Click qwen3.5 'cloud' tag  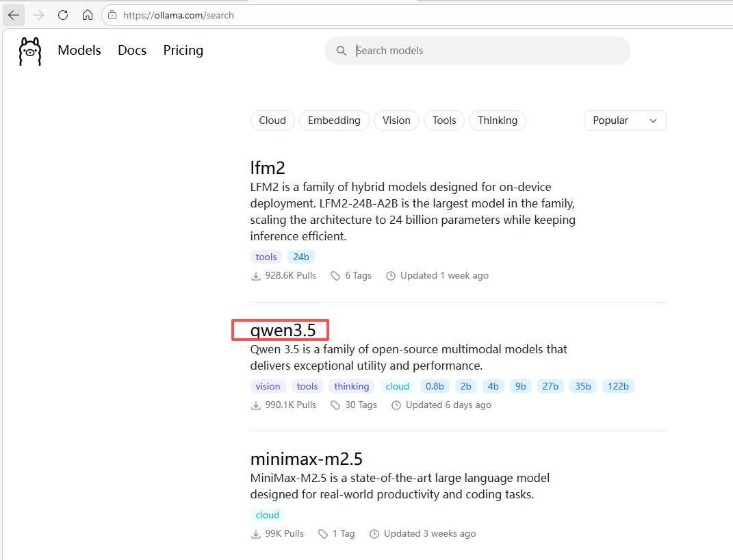[x=398, y=386]
